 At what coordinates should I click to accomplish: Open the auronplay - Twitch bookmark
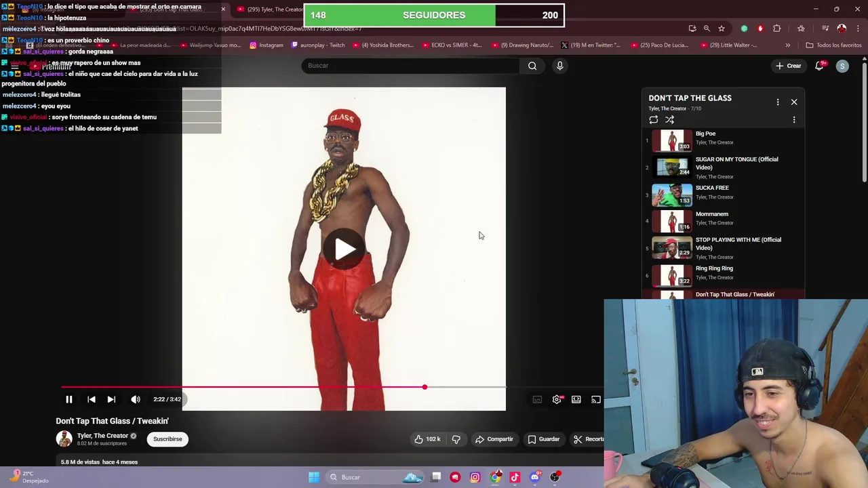coord(318,45)
